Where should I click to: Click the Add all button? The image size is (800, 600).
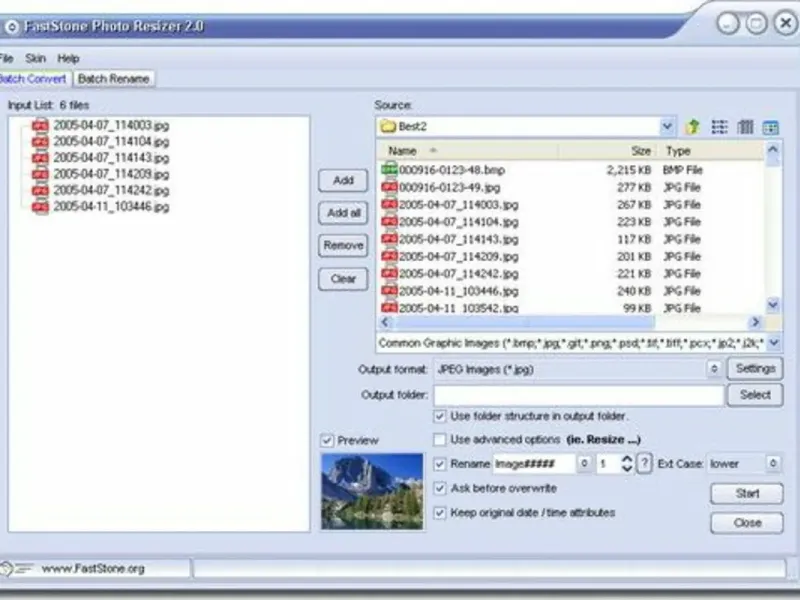pyautogui.click(x=343, y=213)
